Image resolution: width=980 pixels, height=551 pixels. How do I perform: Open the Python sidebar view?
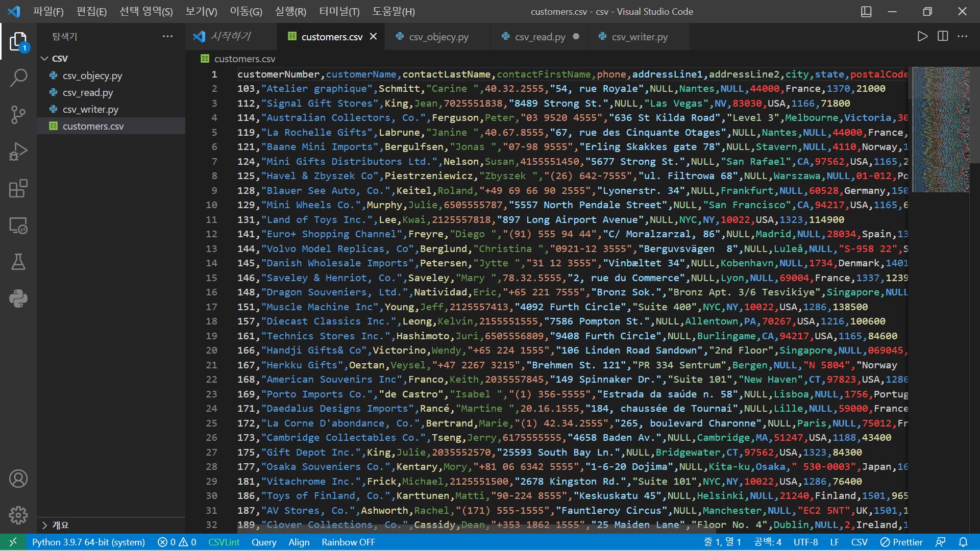(x=18, y=298)
